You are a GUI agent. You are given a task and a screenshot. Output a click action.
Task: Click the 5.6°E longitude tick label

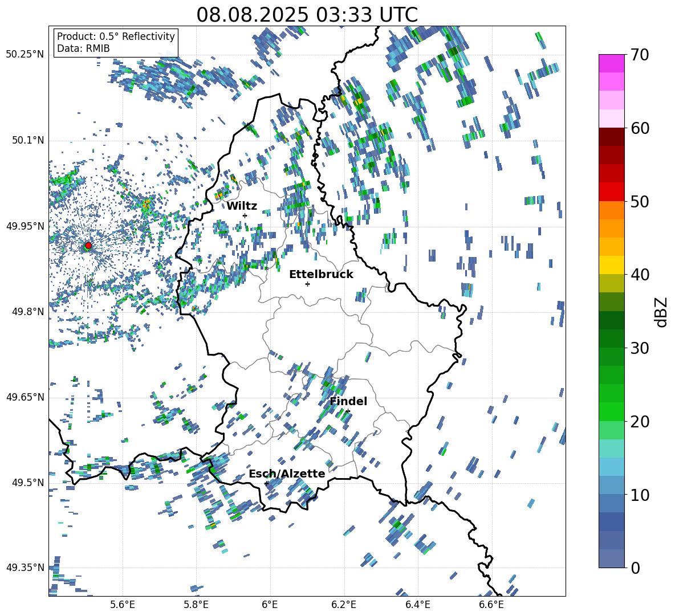(123, 605)
